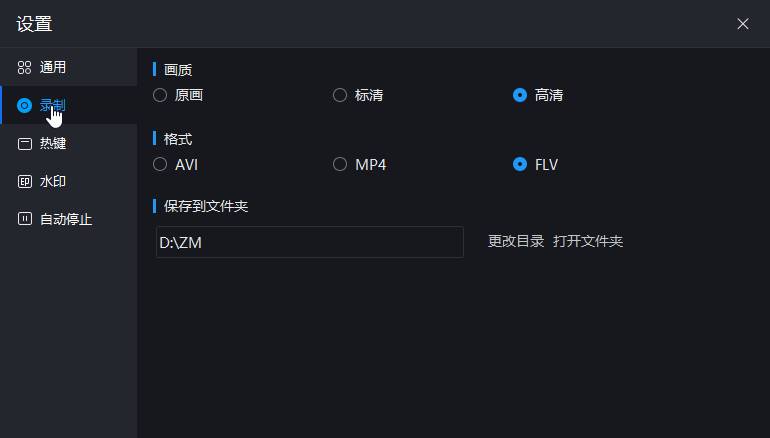Click the 打开文件夹 link

tap(588, 241)
